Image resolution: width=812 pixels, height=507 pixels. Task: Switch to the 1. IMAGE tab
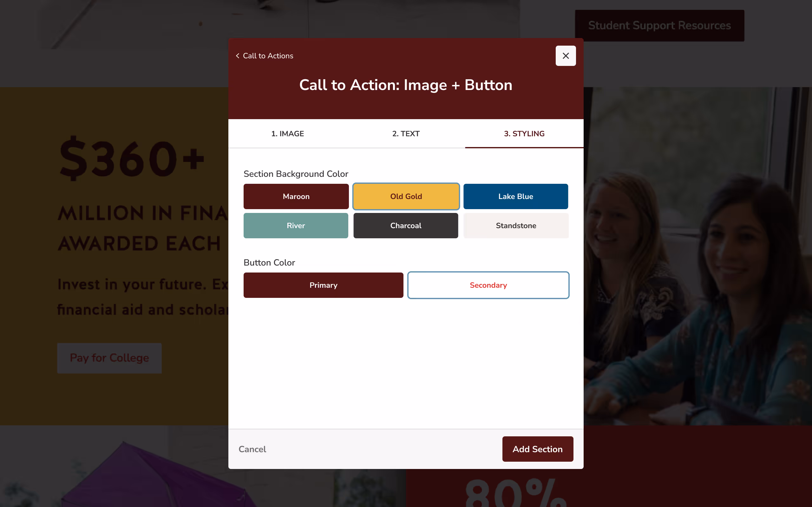click(x=287, y=133)
